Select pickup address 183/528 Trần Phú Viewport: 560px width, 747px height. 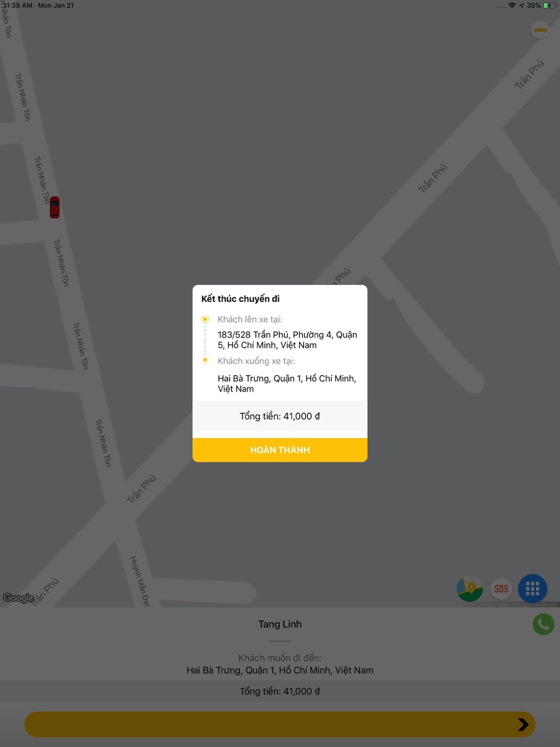point(287,340)
